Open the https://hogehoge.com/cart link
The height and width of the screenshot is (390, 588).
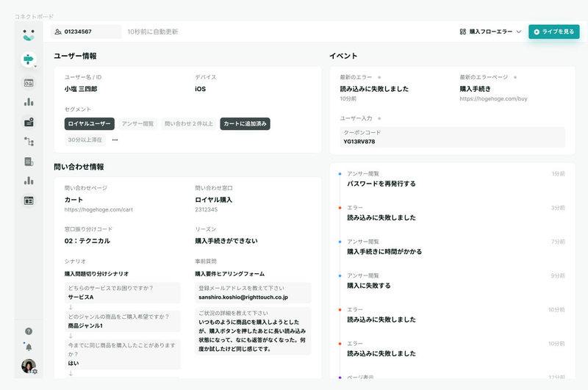click(x=98, y=210)
